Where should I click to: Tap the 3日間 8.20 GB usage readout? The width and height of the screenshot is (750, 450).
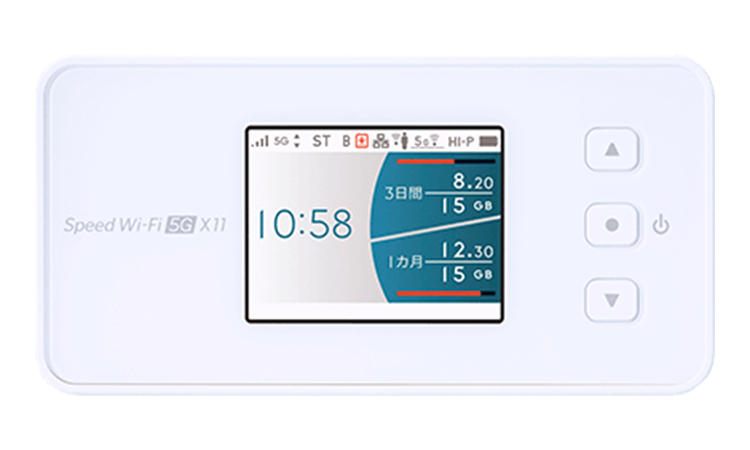click(439, 193)
